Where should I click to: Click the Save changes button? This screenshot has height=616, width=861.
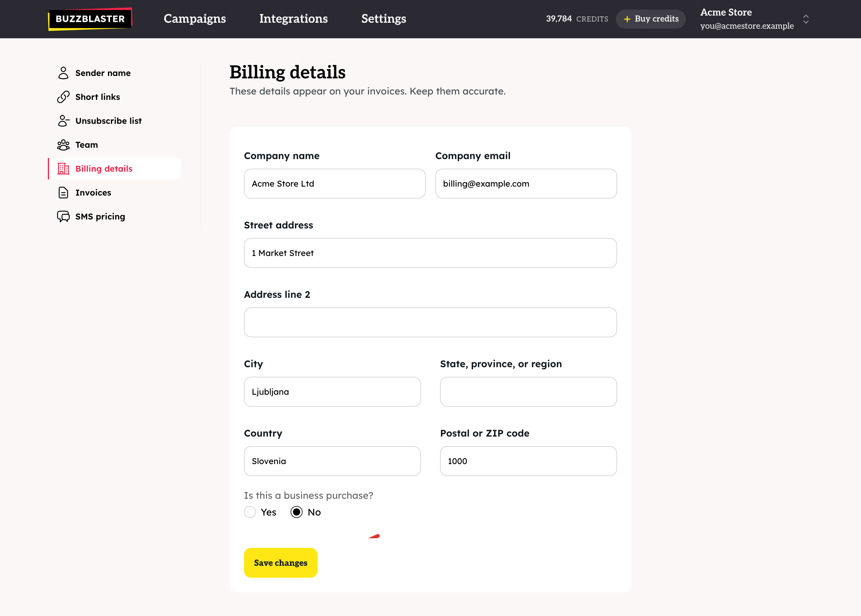(x=280, y=562)
